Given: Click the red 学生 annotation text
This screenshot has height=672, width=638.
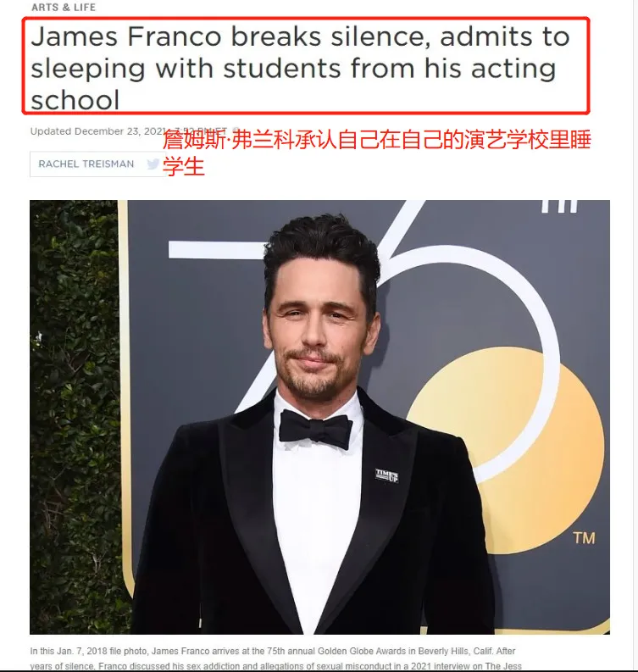Looking at the screenshot, I should (x=183, y=166).
